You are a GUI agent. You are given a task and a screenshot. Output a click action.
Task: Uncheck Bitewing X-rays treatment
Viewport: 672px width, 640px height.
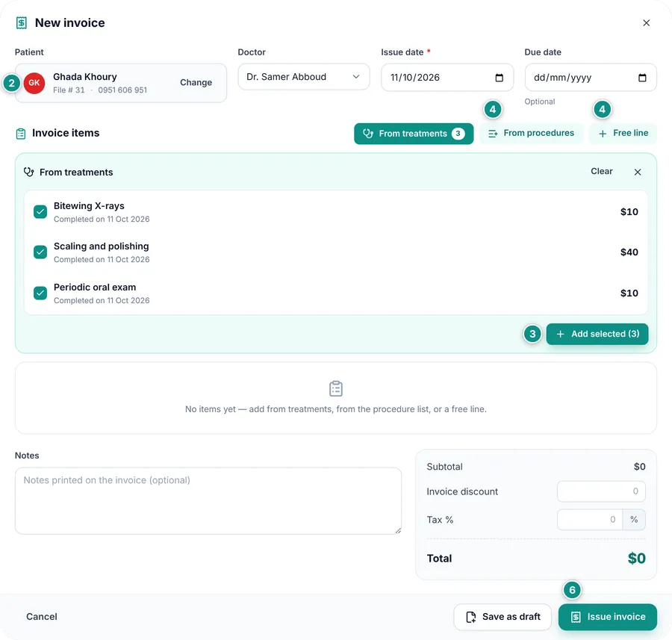pos(40,212)
